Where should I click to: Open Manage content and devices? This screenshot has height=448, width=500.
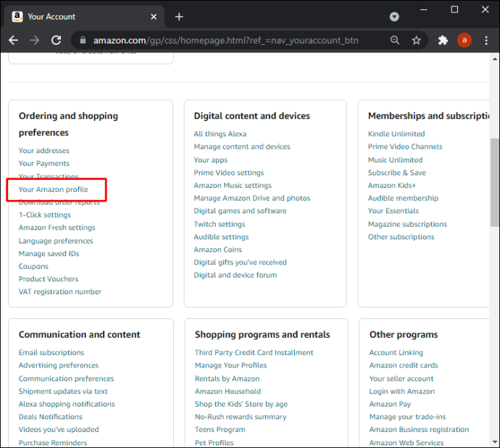(242, 146)
